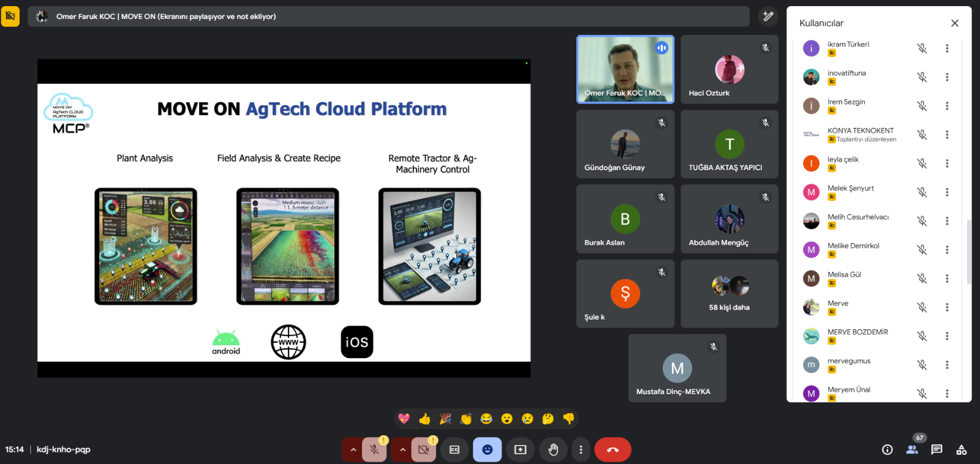Open options menu for İrem Sezgin
Image resolution: width=980 pixels, height=464 pixels.
tap(947, 106)
